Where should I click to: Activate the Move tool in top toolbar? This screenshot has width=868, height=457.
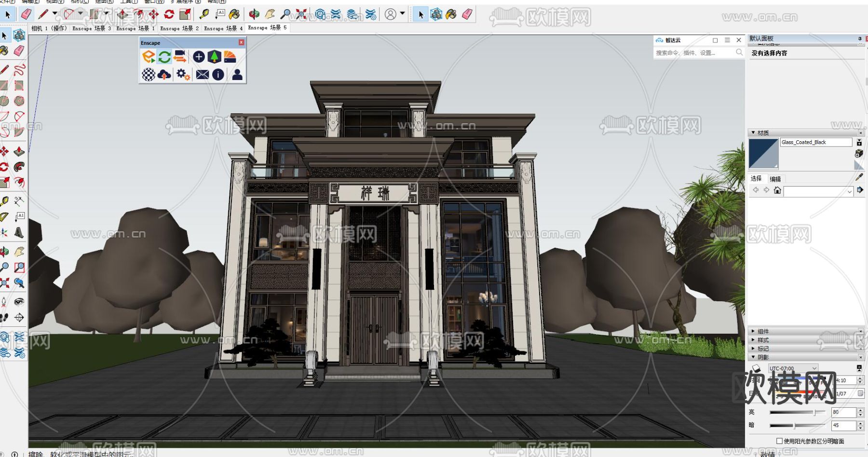click(153, 14)
